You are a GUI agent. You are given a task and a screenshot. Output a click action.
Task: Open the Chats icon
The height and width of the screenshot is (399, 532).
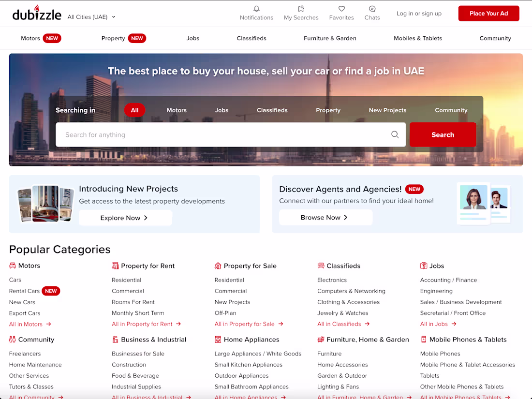[x=372, y=9]
